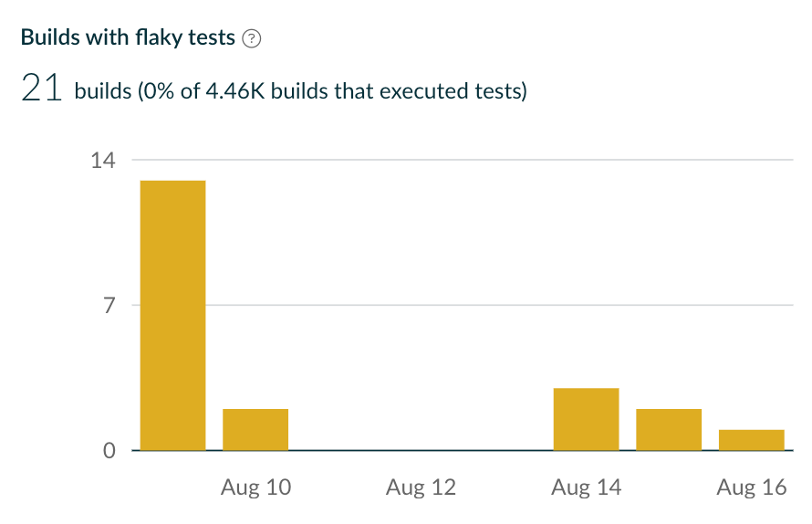Click the "4.46K builds that executed tests" text
812x524 pixels.
(399, 91)
